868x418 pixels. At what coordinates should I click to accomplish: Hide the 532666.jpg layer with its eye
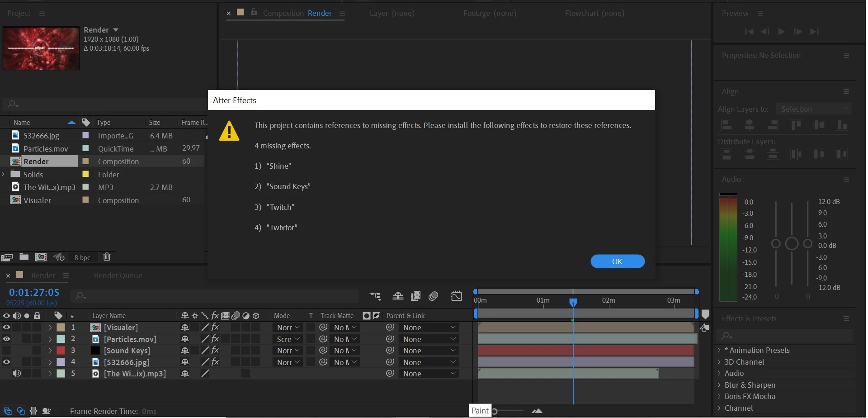(x=6, y=362)
